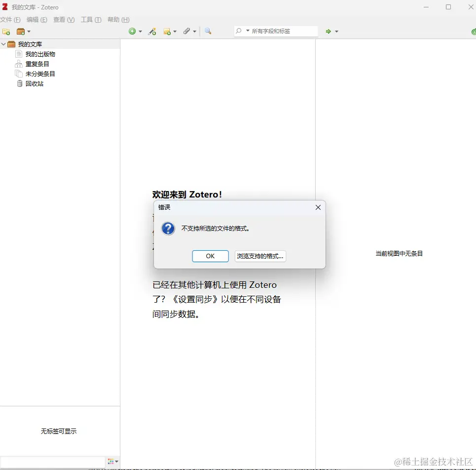Open the new note dropdown arrow
Screen dimensions: 476x470
pyautogui.click(x=175, y=31)
